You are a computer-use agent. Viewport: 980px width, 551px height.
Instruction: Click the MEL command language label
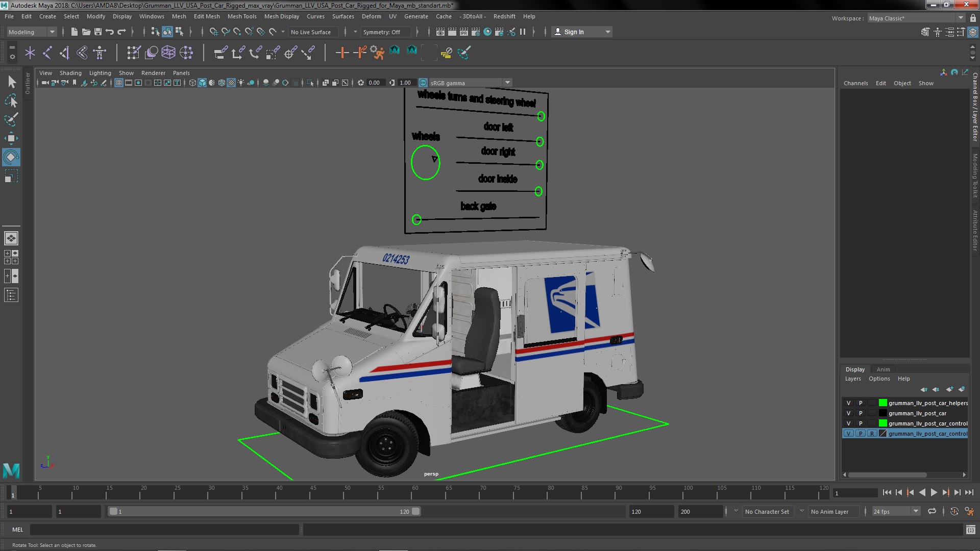click(17, 530)
